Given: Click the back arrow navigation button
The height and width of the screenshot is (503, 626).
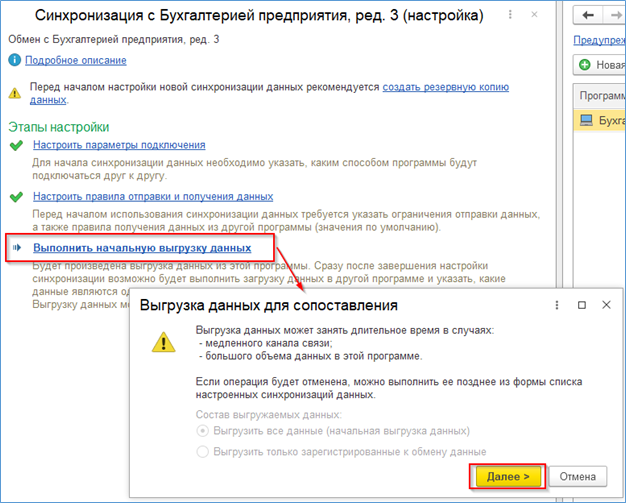Looking at the screenshot, I should click(588, 15).
